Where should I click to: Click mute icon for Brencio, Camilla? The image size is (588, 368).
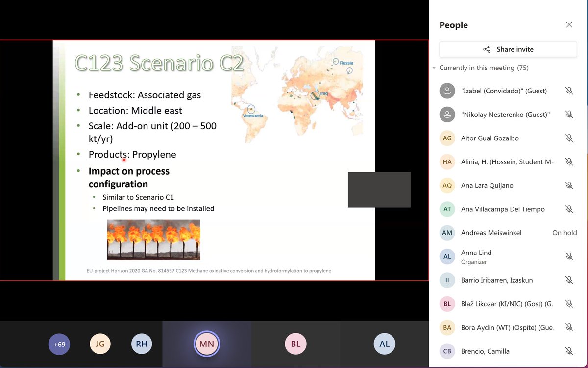tap(569, 351)
